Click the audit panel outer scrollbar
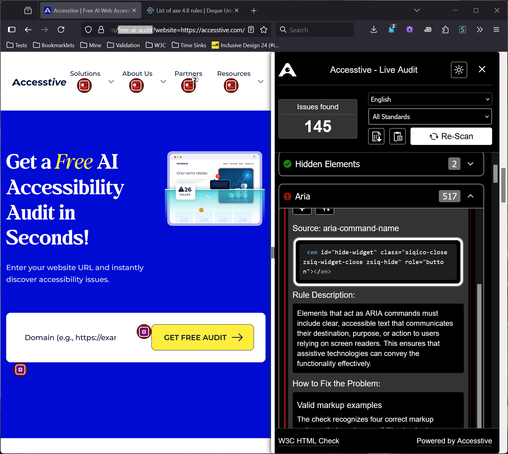The width and height of the screenshot is (508, 454). click(x=495, y=174)
